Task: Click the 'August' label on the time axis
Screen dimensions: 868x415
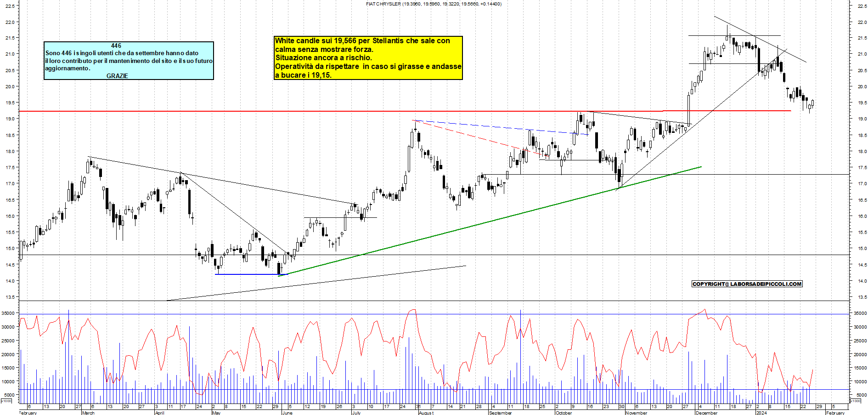Action: pyautogui.click(x=426, y=413)
